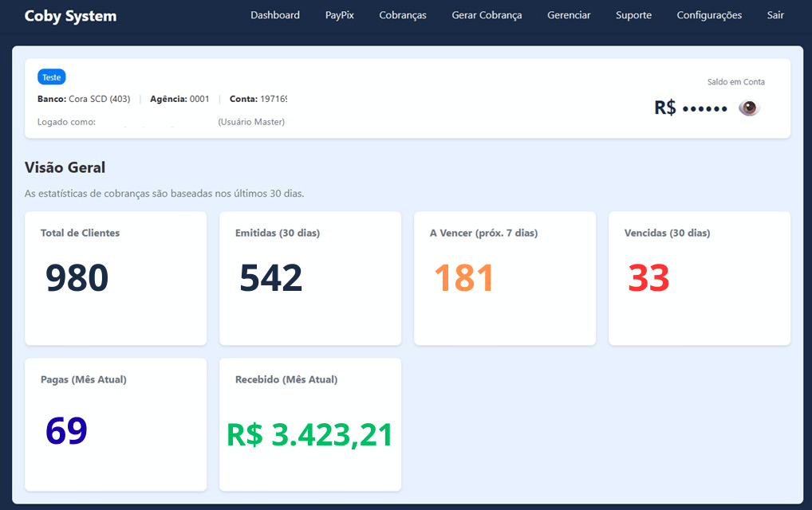Click Sair to log out
The width and height of the screenshot is (812, 510).
coord(775,14)
